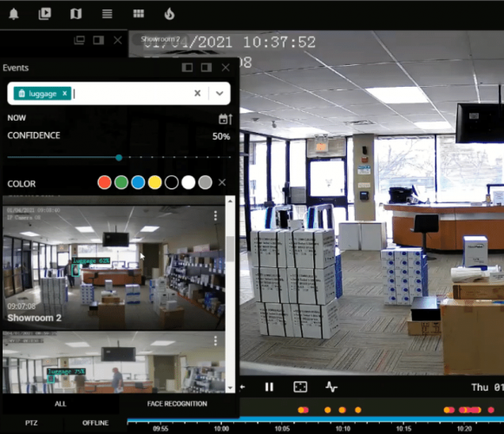The image size is (504, 434).
Task: Pause the video playback
Action: 269,387
